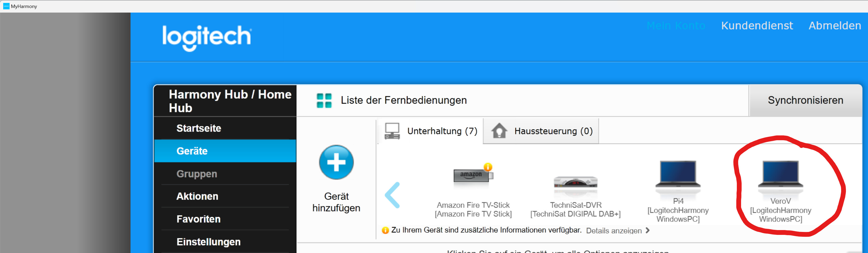Expand Details anzeigen chevron arrow
The image size is (868, 253).
pos(647,230)
